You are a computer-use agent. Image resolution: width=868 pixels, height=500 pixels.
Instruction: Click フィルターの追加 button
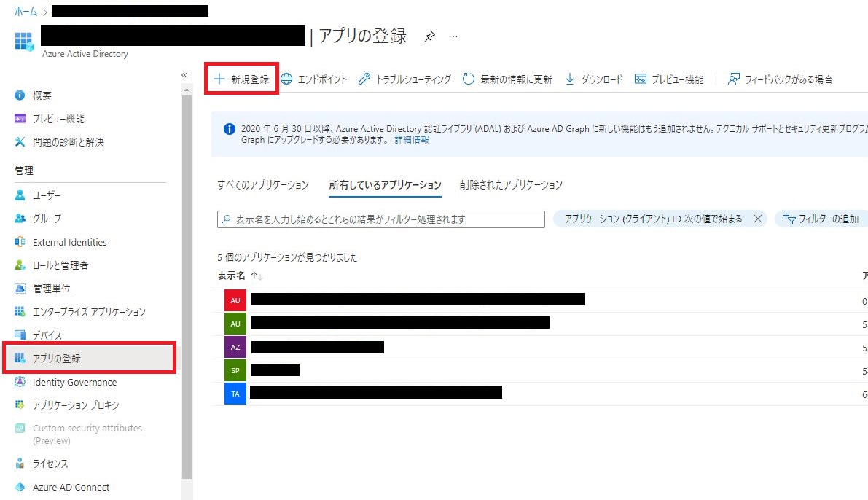point(821,219)
